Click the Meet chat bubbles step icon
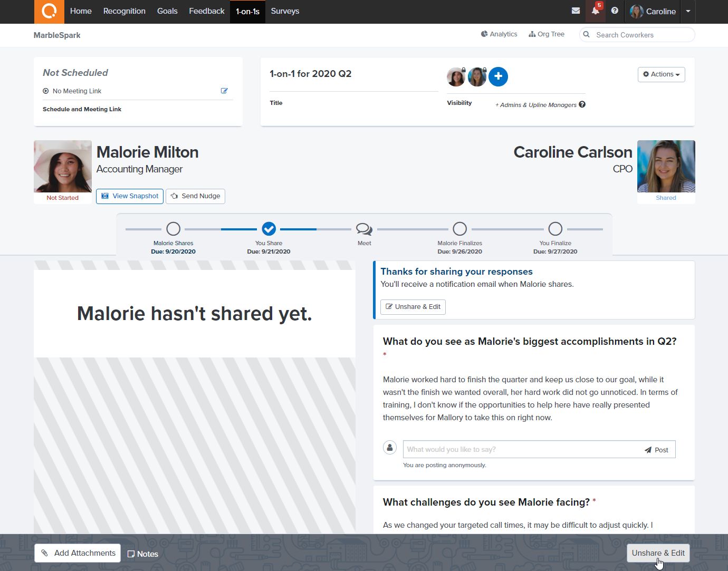728x571 pixels. tap(364, 229)
